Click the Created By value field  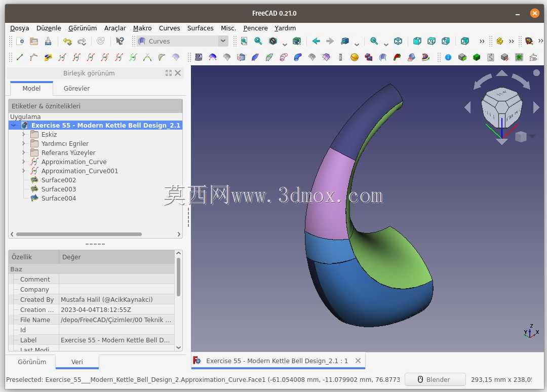pyautogui.click(x=117, y=300)
